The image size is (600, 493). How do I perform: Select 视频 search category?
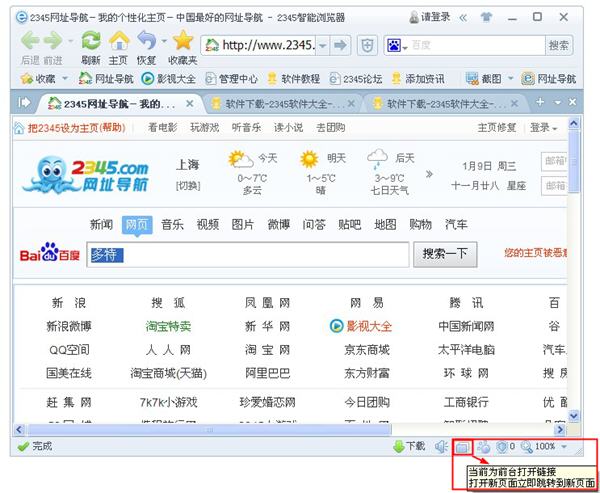(208, 224)
